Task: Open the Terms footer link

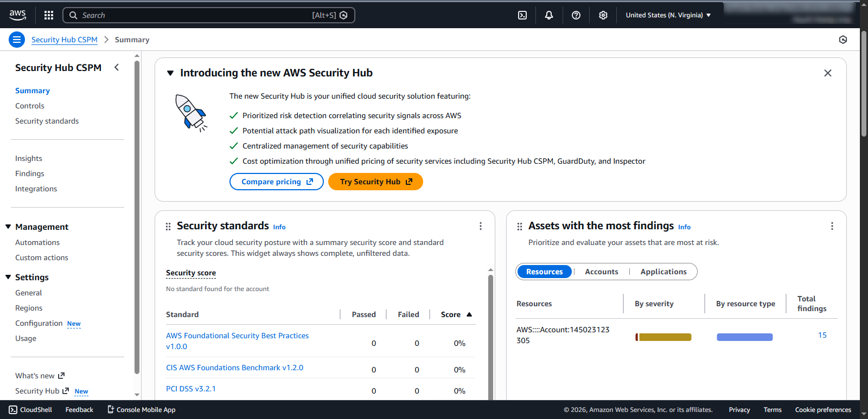Action: (x=773, y=410)
